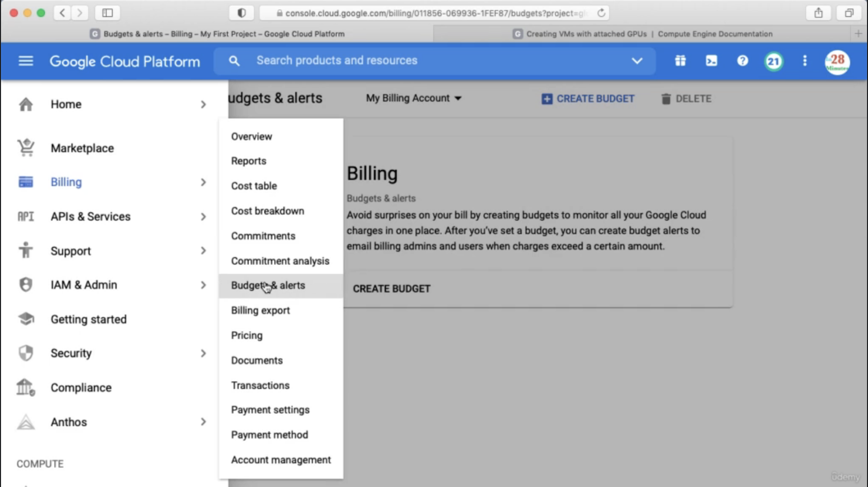Open Documents menu entry
Screen dimensions: 868x487
coord(281,360)
